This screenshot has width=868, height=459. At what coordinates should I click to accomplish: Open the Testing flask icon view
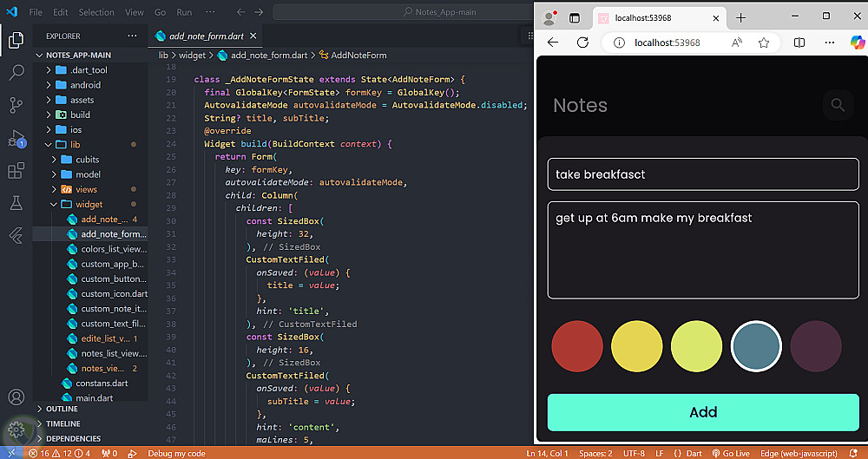(16, 203)
